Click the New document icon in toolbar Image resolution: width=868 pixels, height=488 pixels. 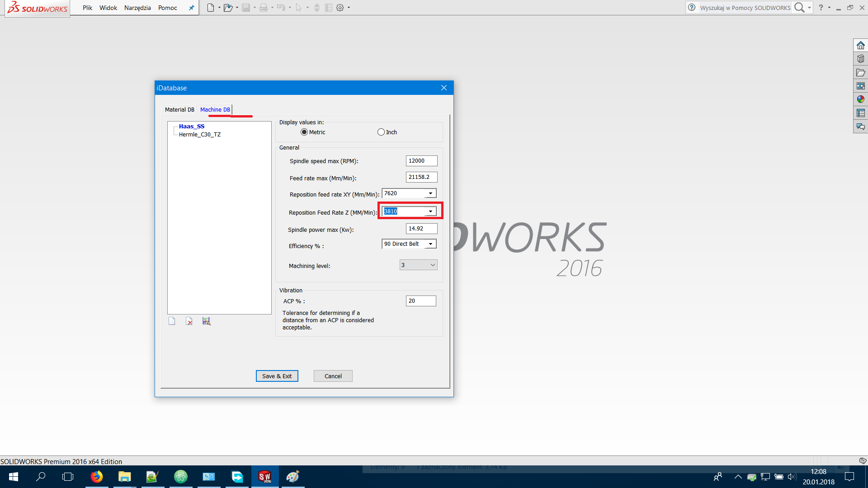coord(210,8)
